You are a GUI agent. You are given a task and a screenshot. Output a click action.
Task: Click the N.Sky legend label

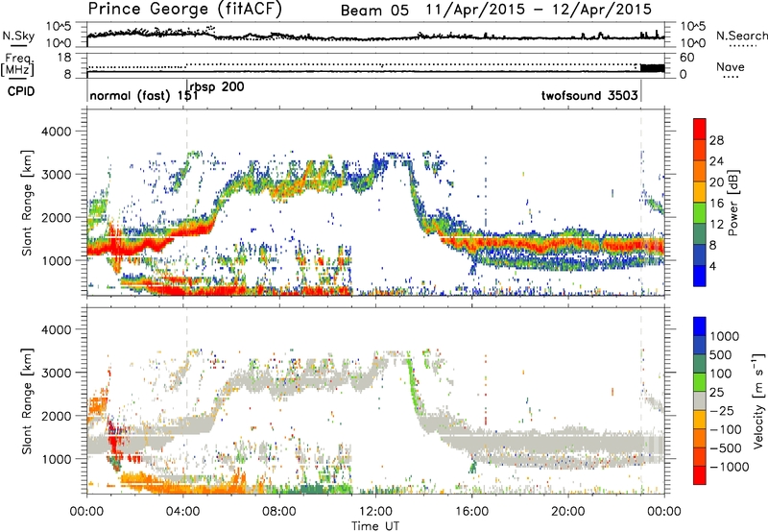[18, 36]
